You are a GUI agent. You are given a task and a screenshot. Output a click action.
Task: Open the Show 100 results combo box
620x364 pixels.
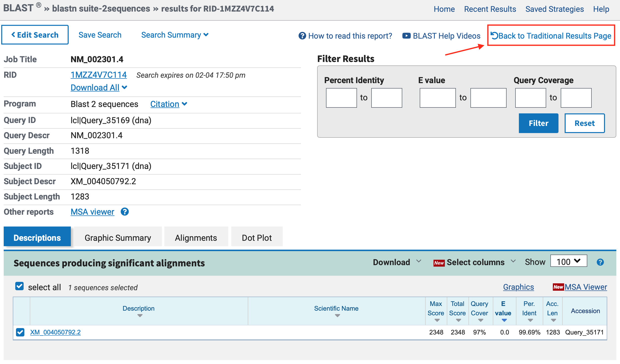[x=569, y=261]
